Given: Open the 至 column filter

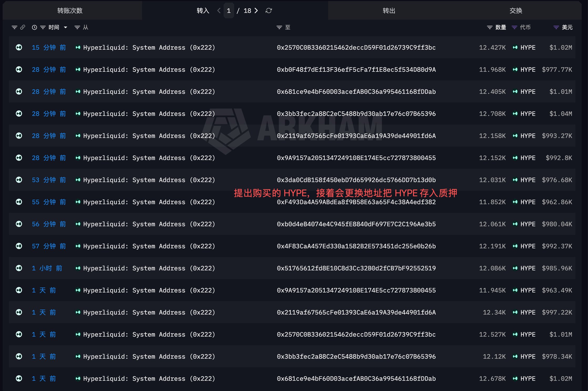Looking at the screenshot, I should coord(279,27).
